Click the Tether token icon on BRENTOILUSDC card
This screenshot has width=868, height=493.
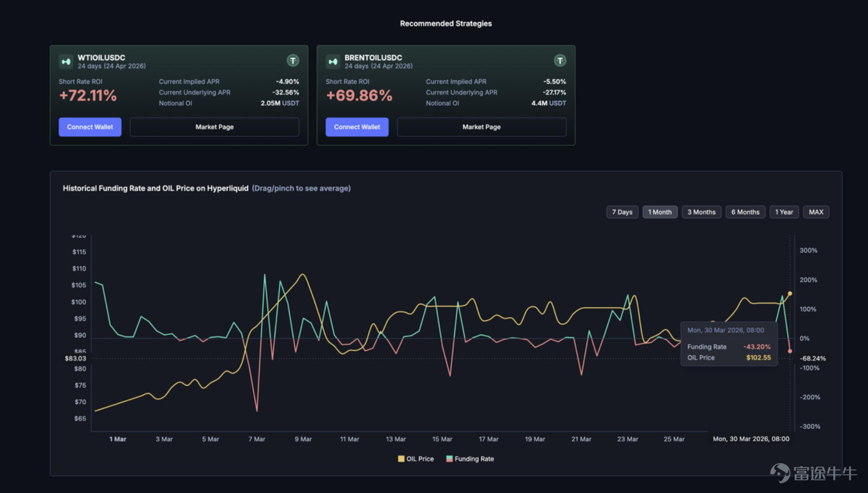[x=560, y=60]
